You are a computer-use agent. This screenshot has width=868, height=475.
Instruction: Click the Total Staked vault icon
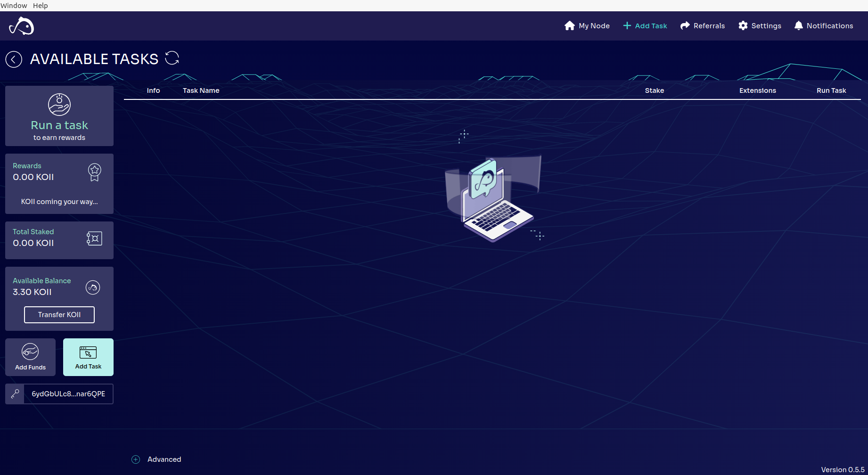pos(94,238)
